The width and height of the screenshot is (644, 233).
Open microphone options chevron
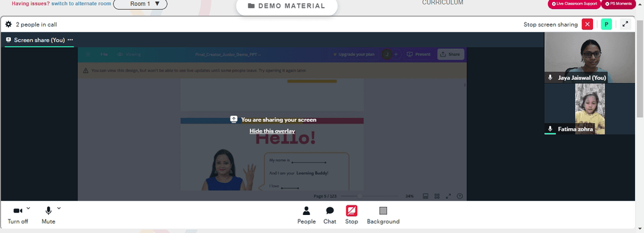click(59, 209)
